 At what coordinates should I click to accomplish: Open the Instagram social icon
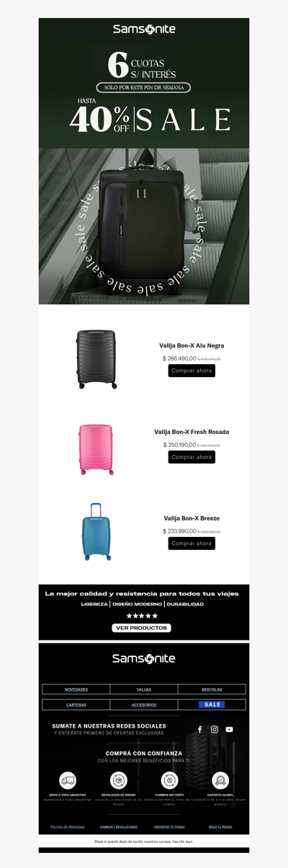pyautogui.click(x=215, y=729)
